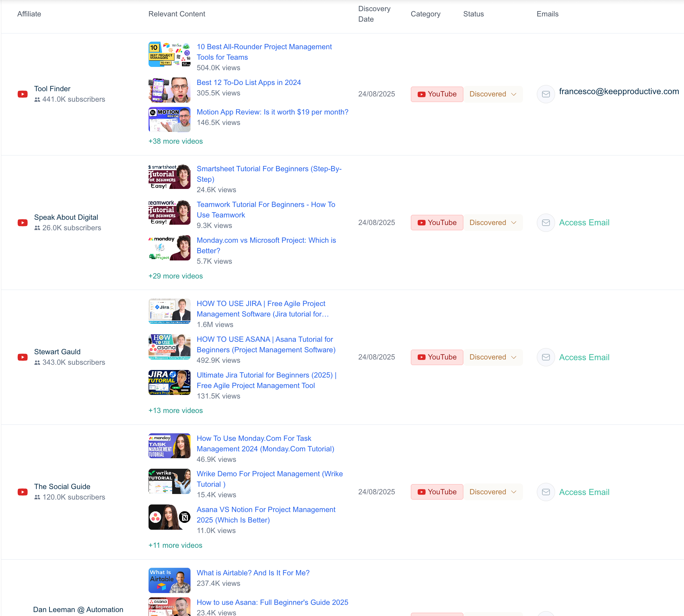This screenshot has height=616, width=684.
Task: Open Discovered status dropdown for Stewart Gauld
Action: click(493, 357)
